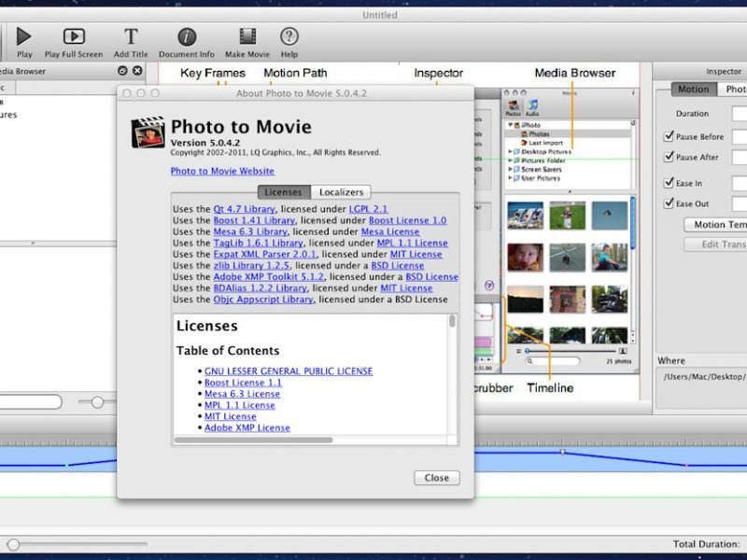The image size is (747, 560).
Task: Open the Adobe XMP Toolkit 5.1.2 link
Action: click(x=268, y=277)
